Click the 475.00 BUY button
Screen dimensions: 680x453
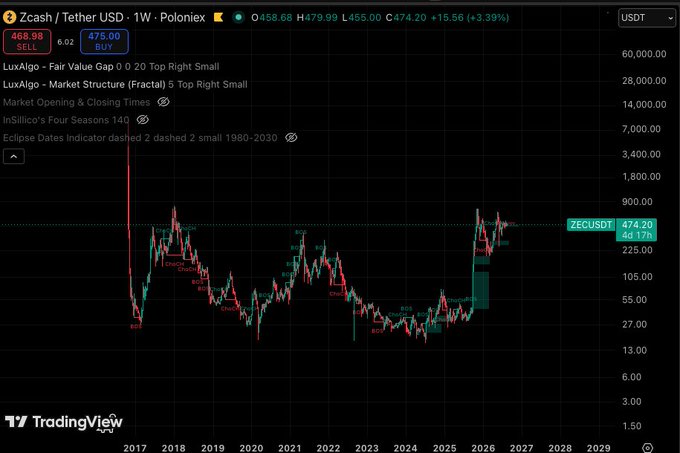pyautogui.click(x=104, y=42)
